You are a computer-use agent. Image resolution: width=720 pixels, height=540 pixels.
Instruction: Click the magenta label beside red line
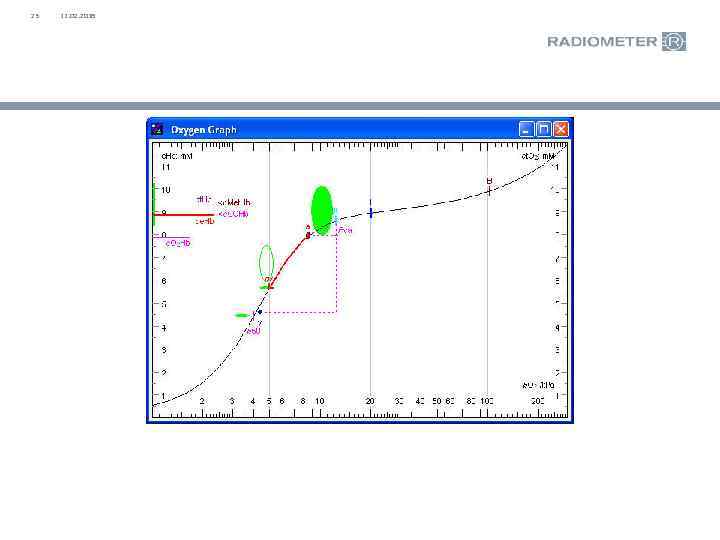tap(233, 214)
